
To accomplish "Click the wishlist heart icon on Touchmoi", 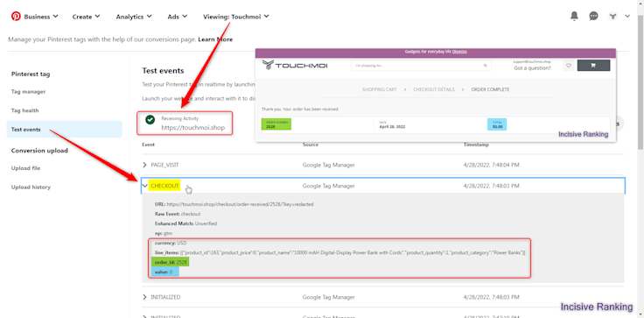I will (569, 66).
